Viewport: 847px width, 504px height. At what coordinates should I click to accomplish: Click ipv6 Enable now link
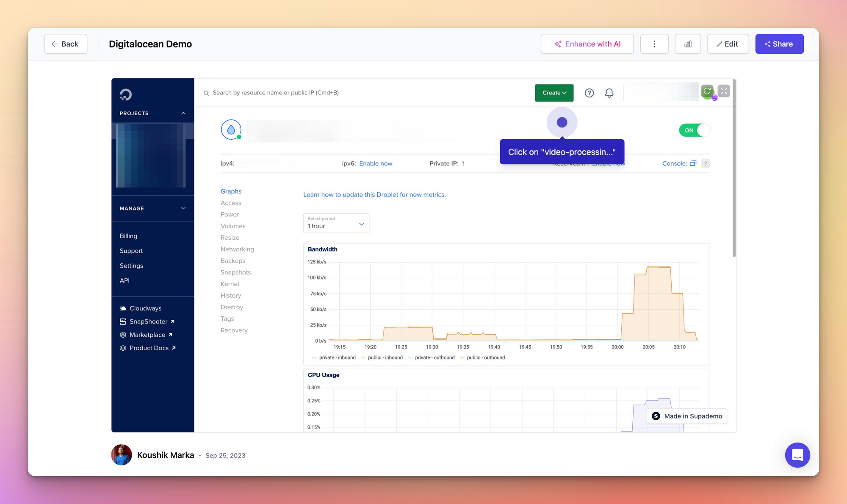tap(376, 163)
